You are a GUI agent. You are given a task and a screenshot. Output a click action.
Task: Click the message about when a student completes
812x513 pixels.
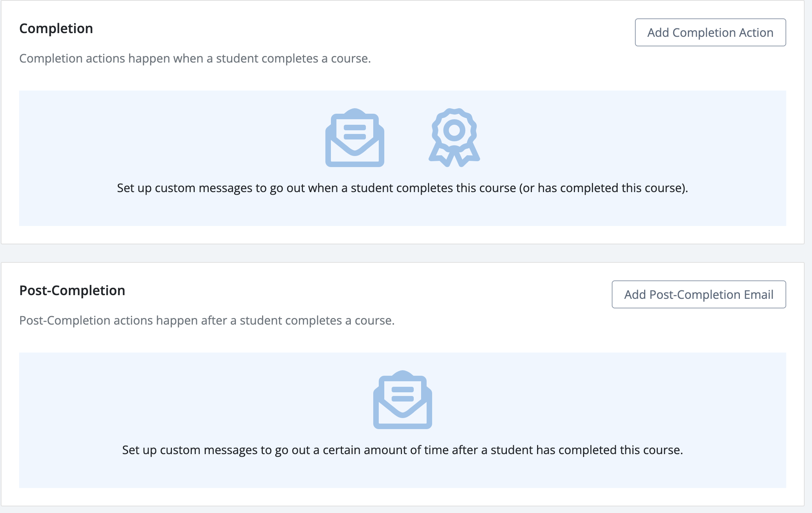tap(317, 188)
